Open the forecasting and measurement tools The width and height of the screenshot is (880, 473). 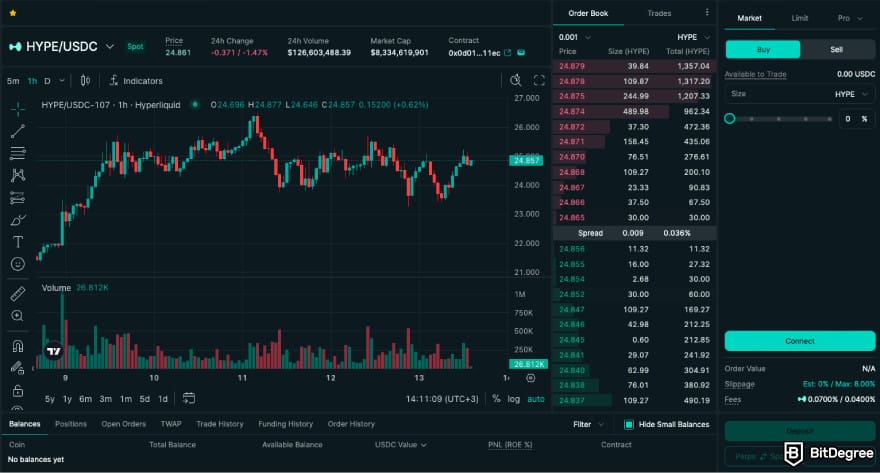(18, 198)
